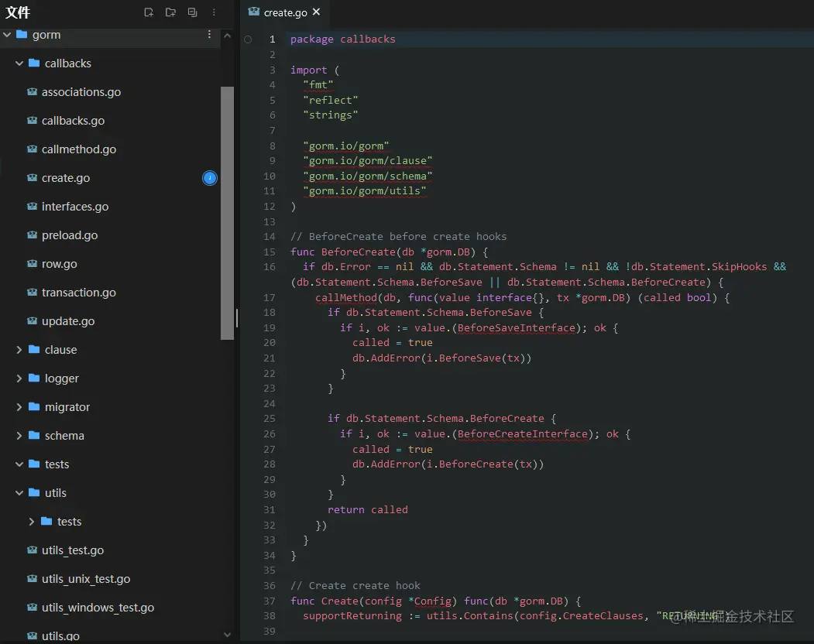The width and height of the screenshot is (814, 644).
Task: Toggle breakpoint circle on line 1
Action: pos(248,39)
